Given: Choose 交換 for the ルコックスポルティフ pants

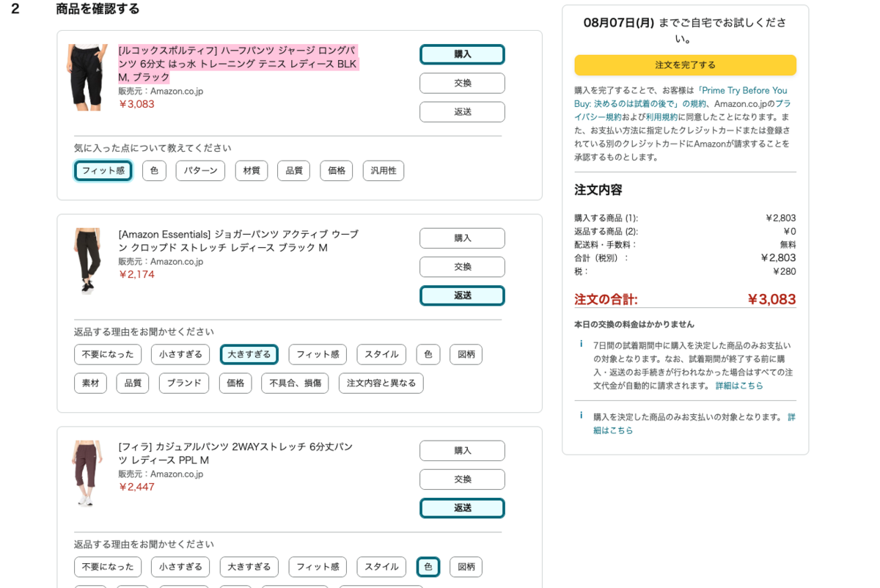Looking at the screenshot, I should click(462, 83).
